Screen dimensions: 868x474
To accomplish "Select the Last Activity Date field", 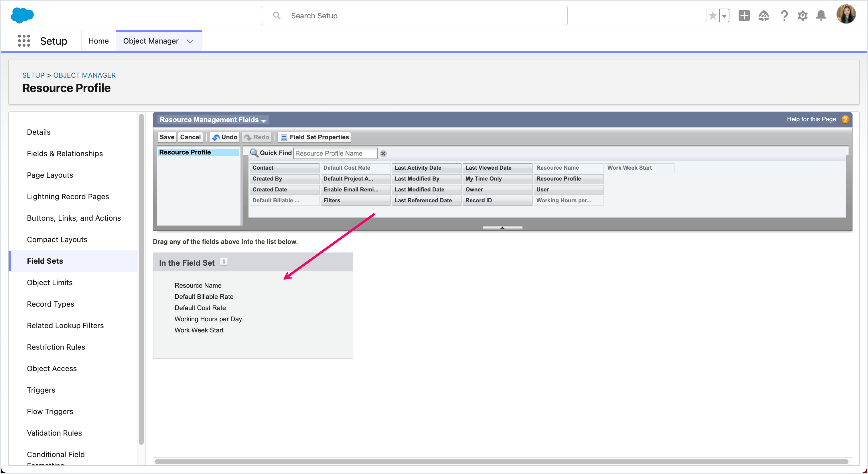I will (x=427, y=168).
